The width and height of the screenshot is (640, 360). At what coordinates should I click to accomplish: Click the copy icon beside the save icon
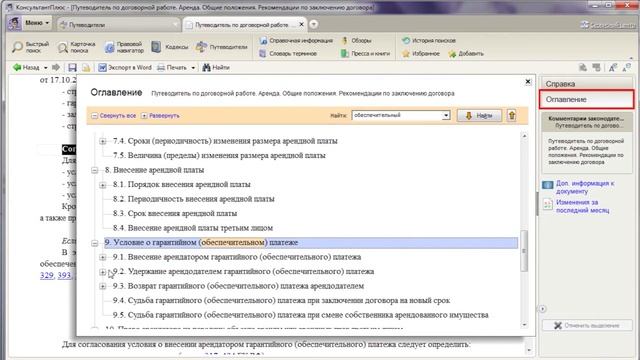(x=86, y=67)
